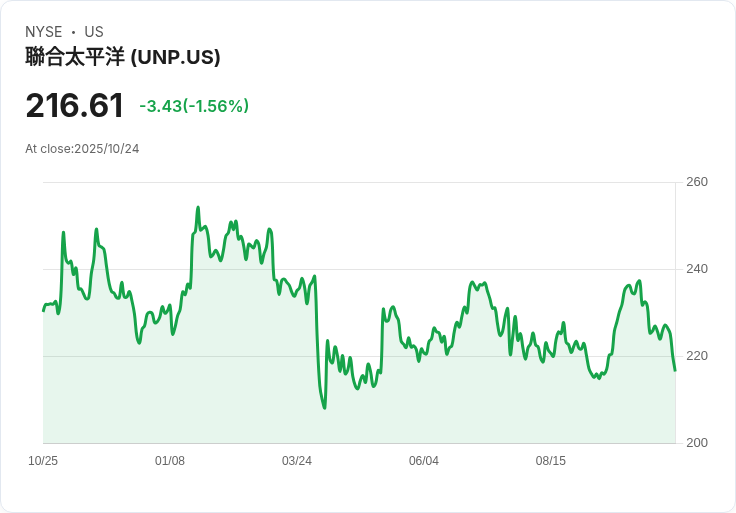Click the 08/15 date on the x-axis
736x513 pixels.
[x=551, y=461]
